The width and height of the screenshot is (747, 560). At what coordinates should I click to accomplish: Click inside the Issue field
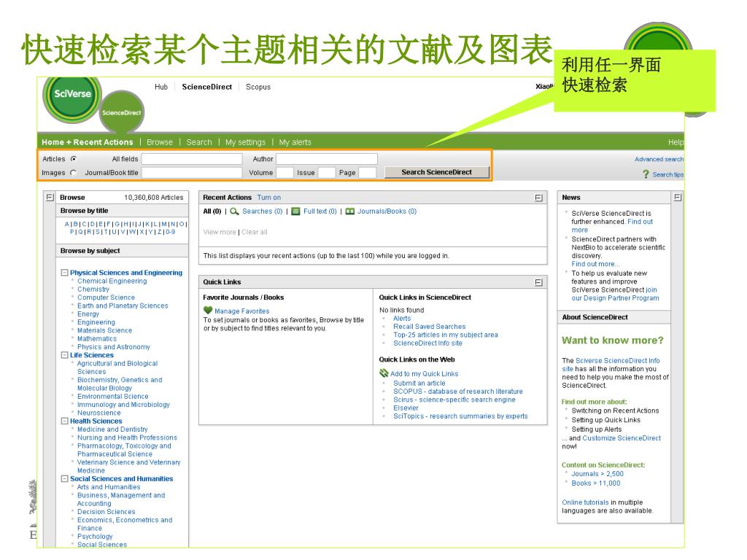coord(327,172)
